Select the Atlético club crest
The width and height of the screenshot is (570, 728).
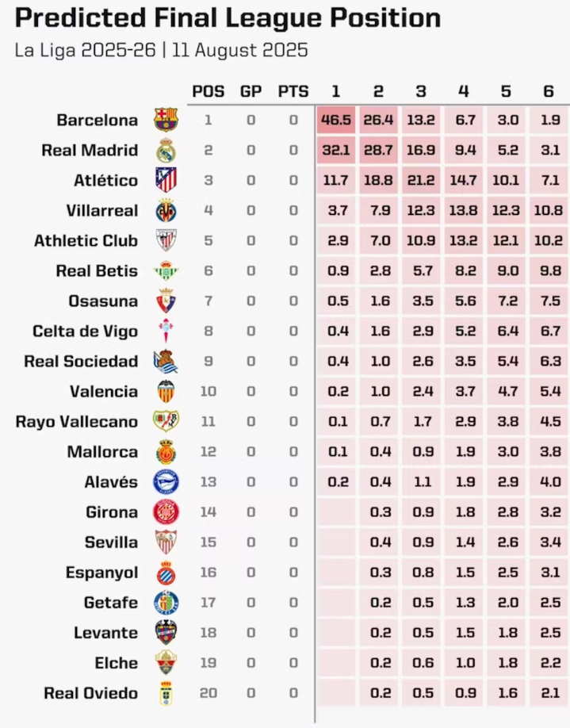pos(166,180)
